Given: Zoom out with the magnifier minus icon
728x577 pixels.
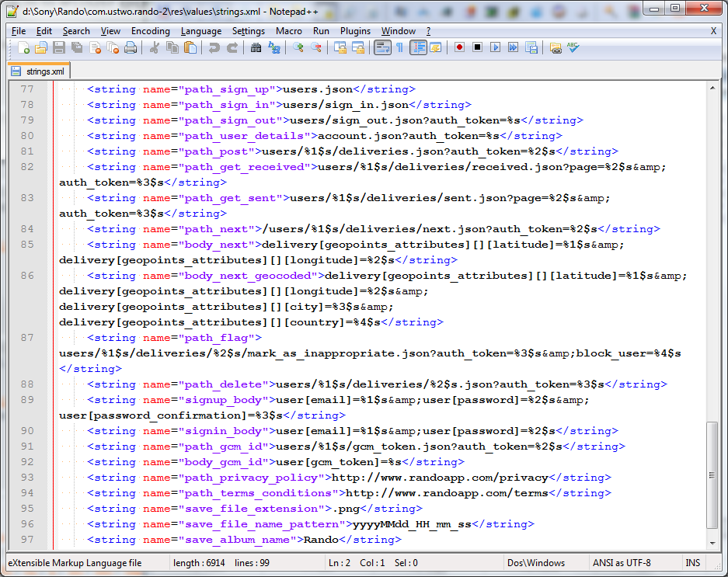Looking at the screenshot, I should [316, 47].
